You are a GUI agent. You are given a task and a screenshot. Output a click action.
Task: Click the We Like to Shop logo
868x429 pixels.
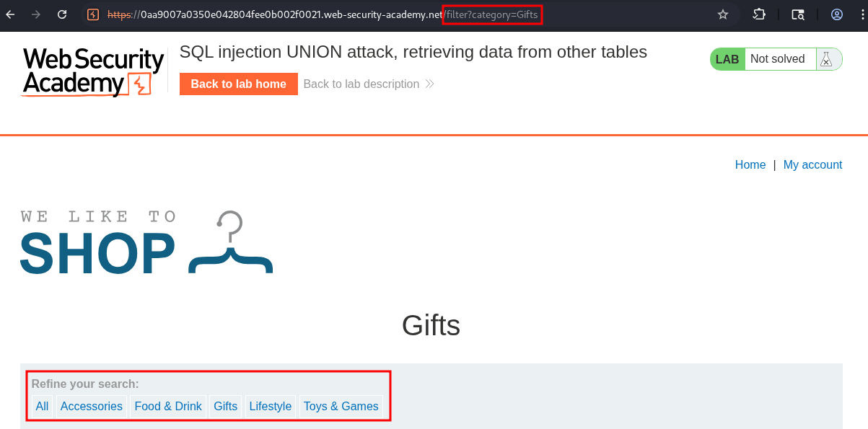point(146,243)
